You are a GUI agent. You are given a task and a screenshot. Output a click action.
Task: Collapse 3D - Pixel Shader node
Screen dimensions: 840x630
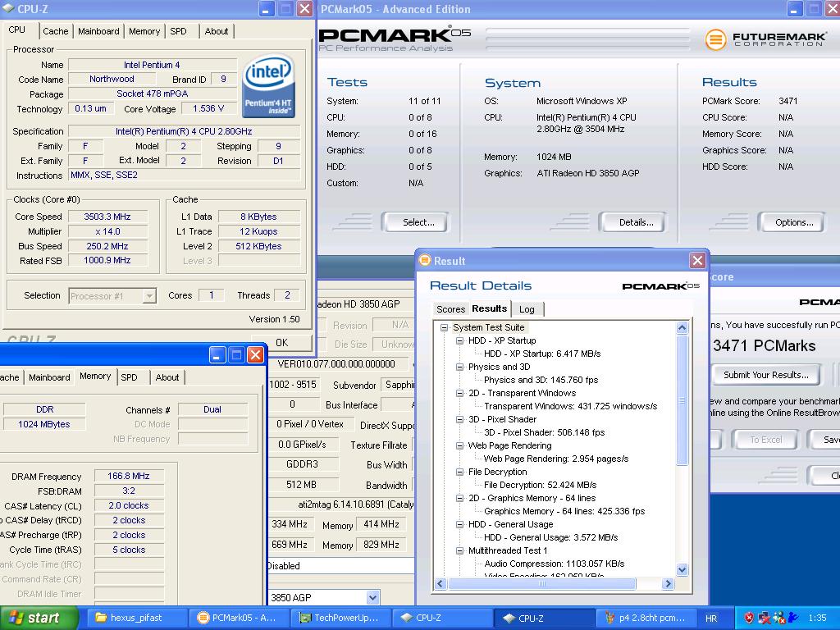(459, 419)
